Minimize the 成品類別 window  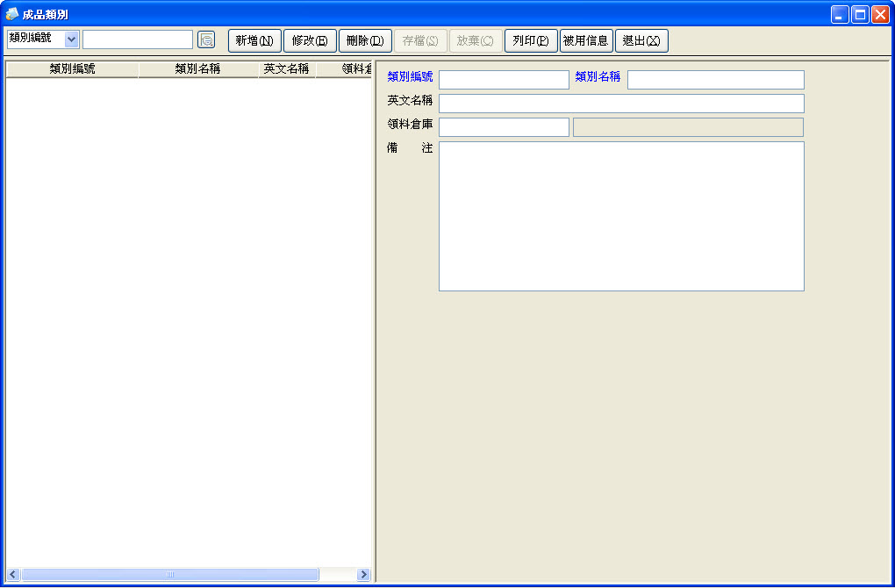[x=839, y=14]
